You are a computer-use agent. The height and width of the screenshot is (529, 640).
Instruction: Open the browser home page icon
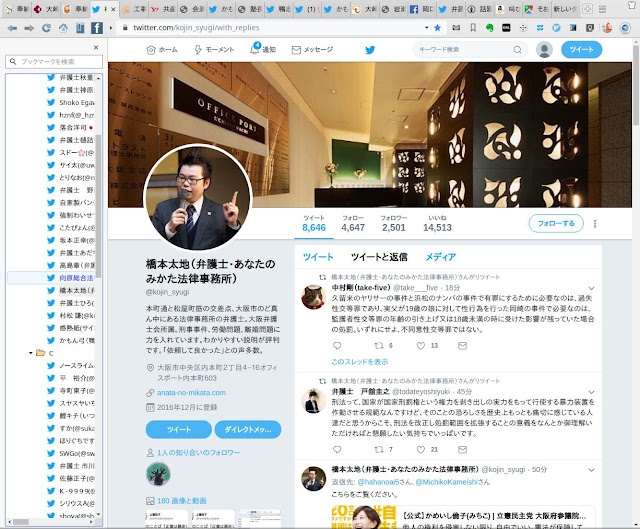63,28
